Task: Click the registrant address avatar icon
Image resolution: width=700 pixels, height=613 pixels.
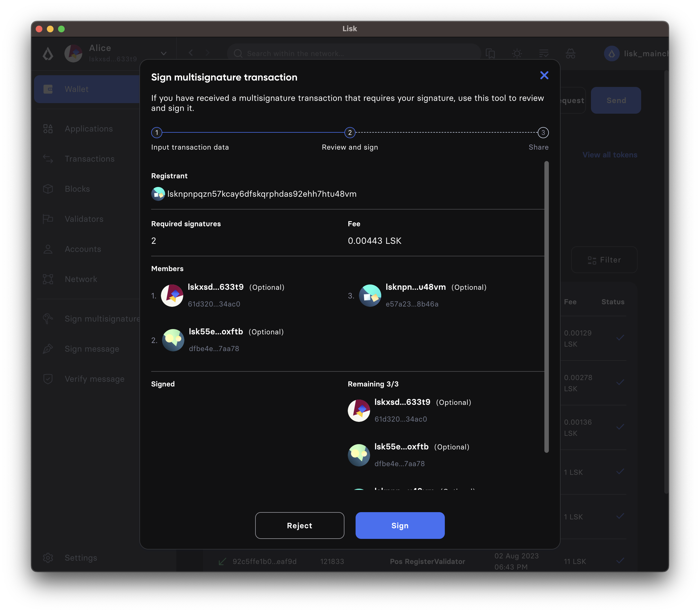Action: [x=158, y=194]
